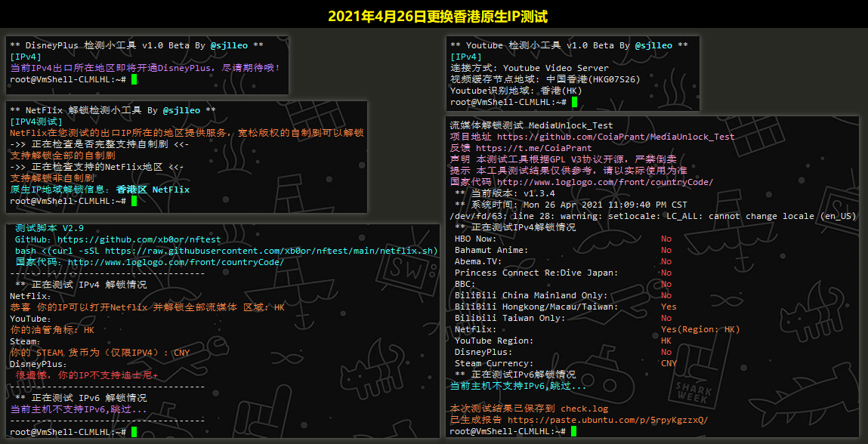Screen dimensions: 868x444
Task: Click the 恭喜 你的IP可以打开Netflix line
Action: [147, 307]
